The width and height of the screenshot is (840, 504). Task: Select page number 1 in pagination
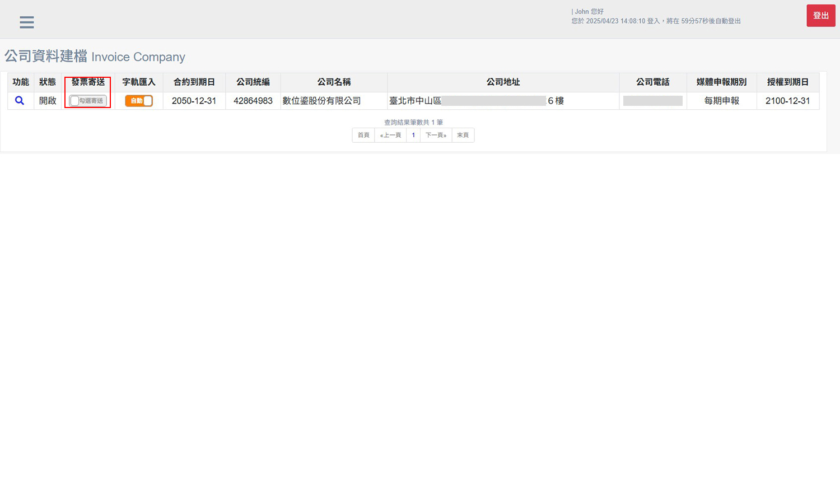pyautogui.click(x=413, y=135)
